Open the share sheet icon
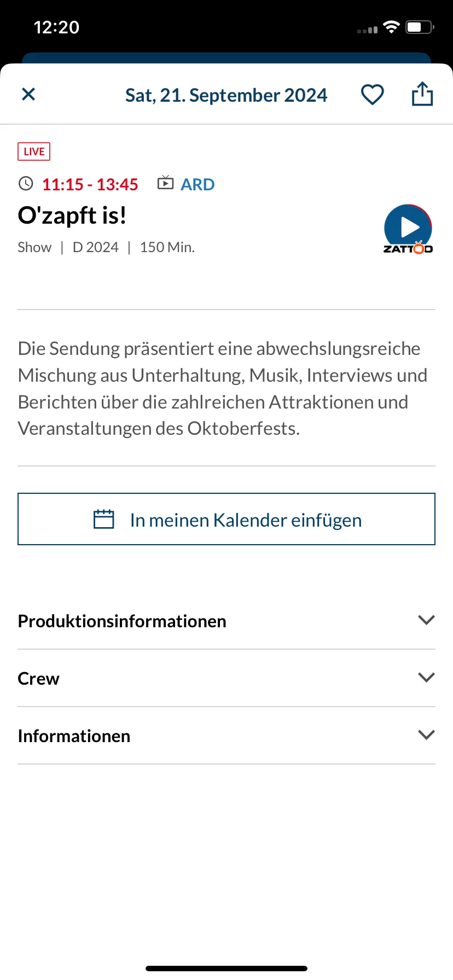The width and height of the screenshot is (453, 980). point(422,94)
